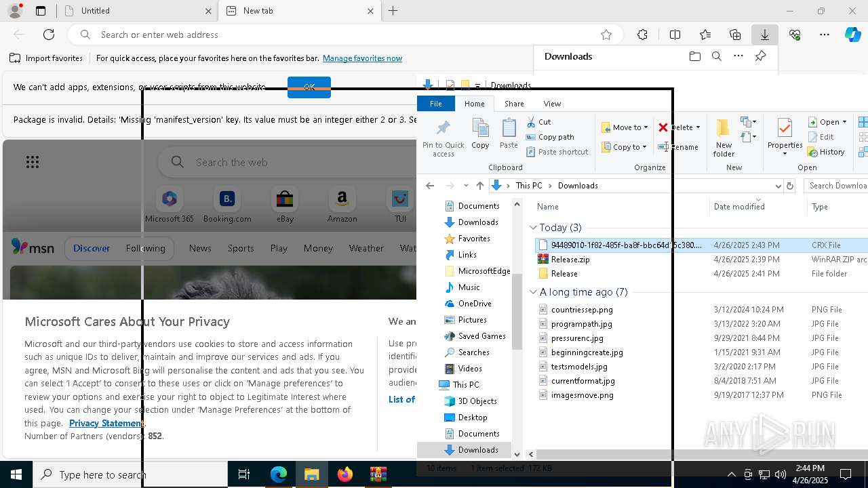Click Import favorites button
The image size is (868, 488).
coord(46,58)
